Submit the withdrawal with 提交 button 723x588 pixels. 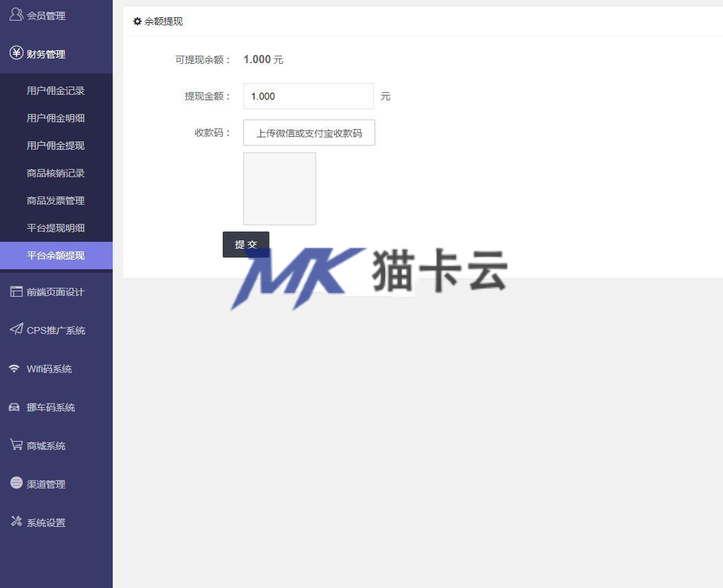tap(246, 245)
